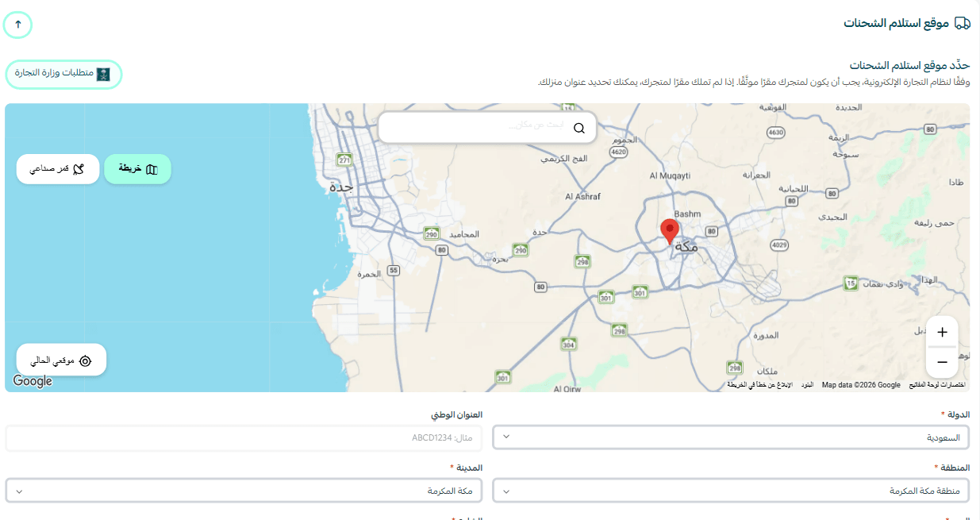This screenshot has height=520, width=980.
Task: Click the red location pin on Makkah
Action: coord(670,231)
